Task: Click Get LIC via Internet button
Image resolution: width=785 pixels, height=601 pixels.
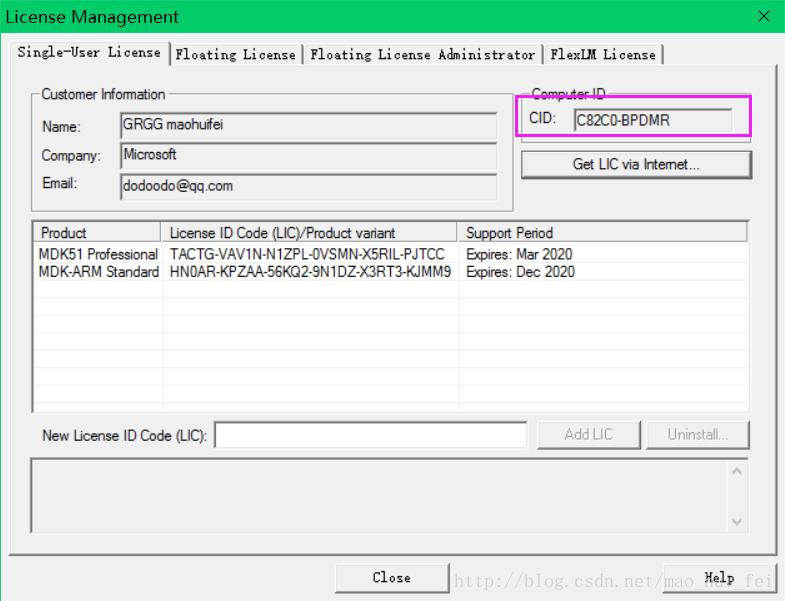Action: tap(636, 164)
